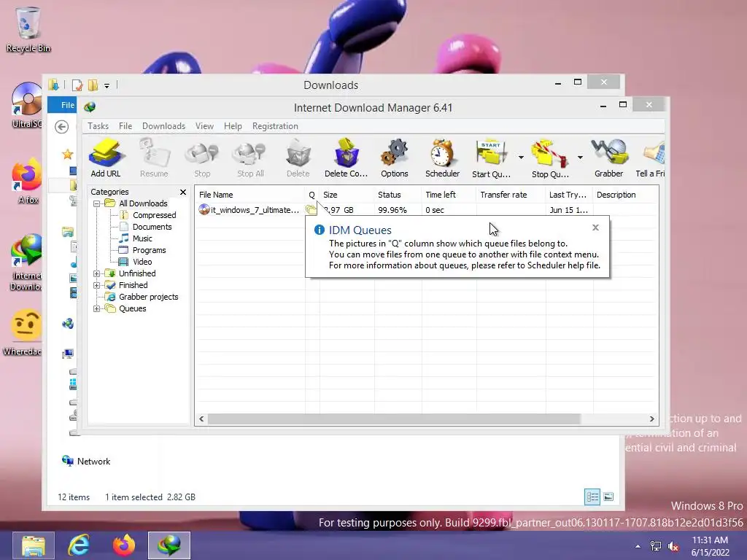Select the Music category
Screen dimensions: 747x560
coord(142,238)
